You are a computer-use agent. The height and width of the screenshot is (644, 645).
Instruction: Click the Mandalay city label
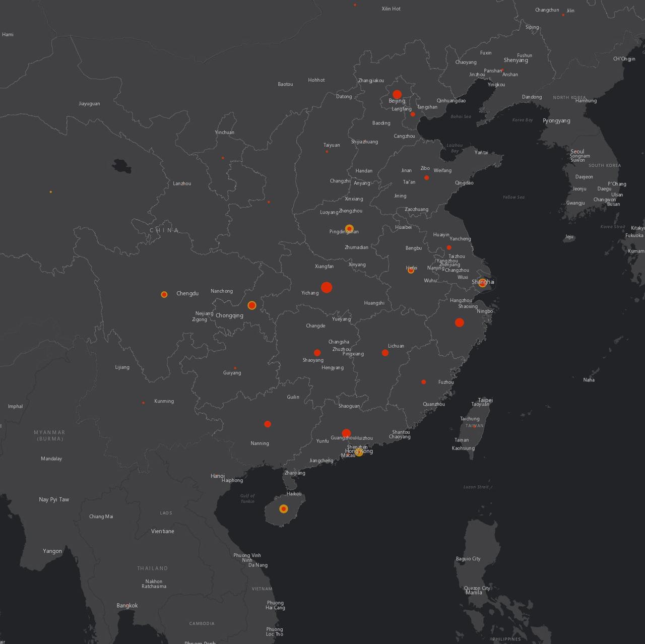click(x=51, y=459)
